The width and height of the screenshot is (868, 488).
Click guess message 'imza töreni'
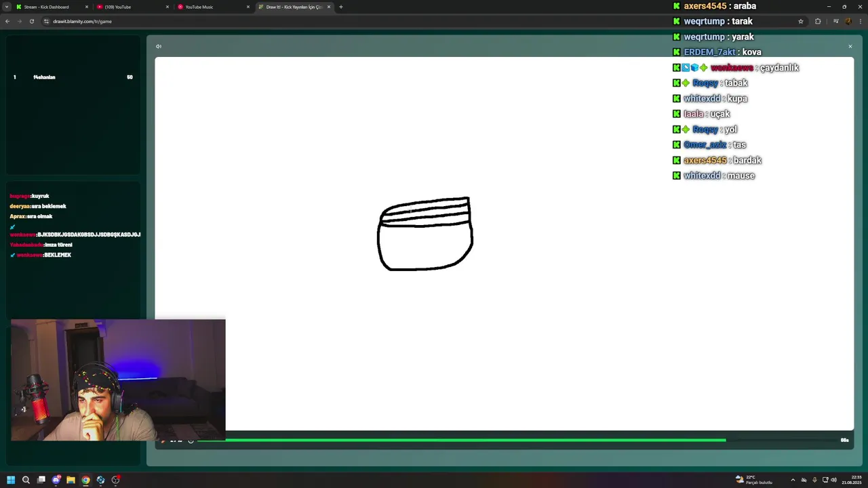(58, 245)
